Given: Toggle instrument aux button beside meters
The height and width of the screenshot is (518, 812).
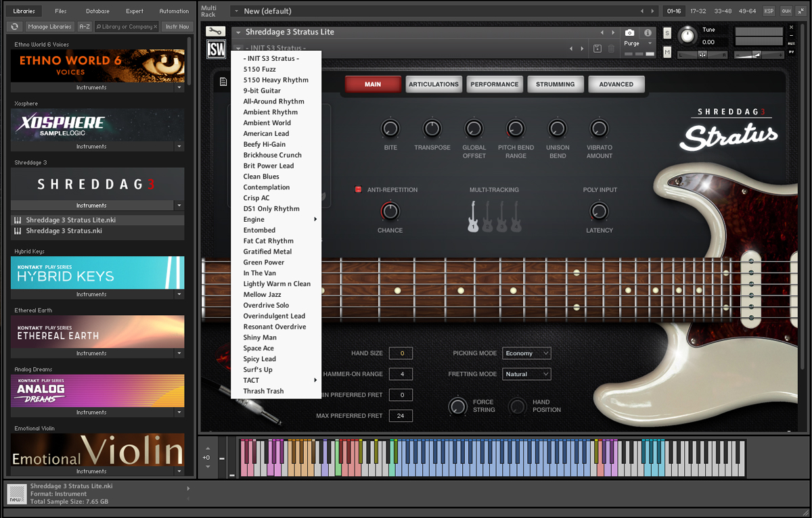Looking at the screenshot, I should pyautogui.click(x=792, y=43).
